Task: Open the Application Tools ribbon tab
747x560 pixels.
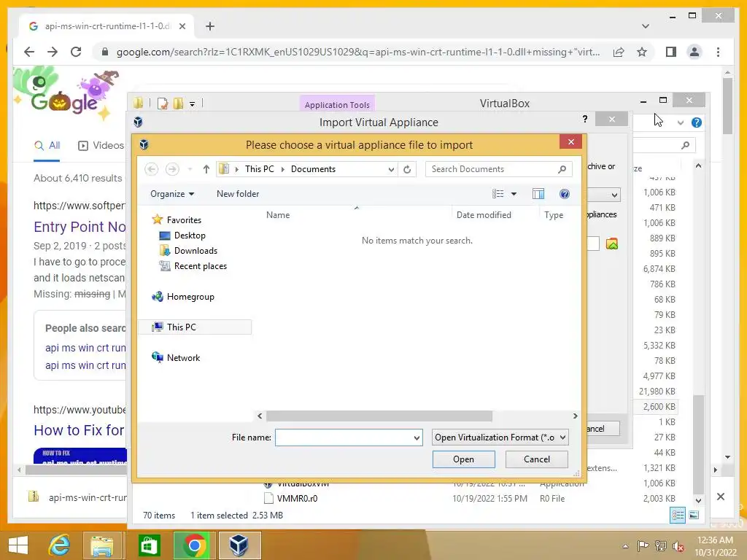Action: (x=337, y=105)
